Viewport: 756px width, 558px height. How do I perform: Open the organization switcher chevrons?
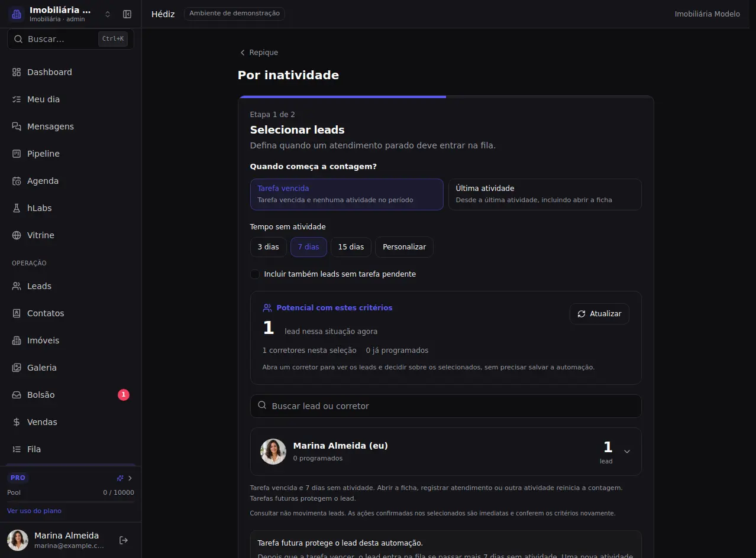[x=108, y=14]
